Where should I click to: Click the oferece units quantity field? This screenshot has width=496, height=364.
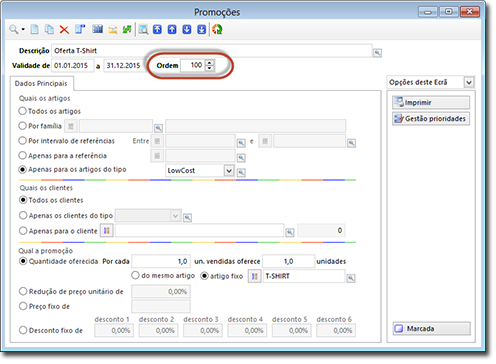pyautogui.click(x=288, y=261)
